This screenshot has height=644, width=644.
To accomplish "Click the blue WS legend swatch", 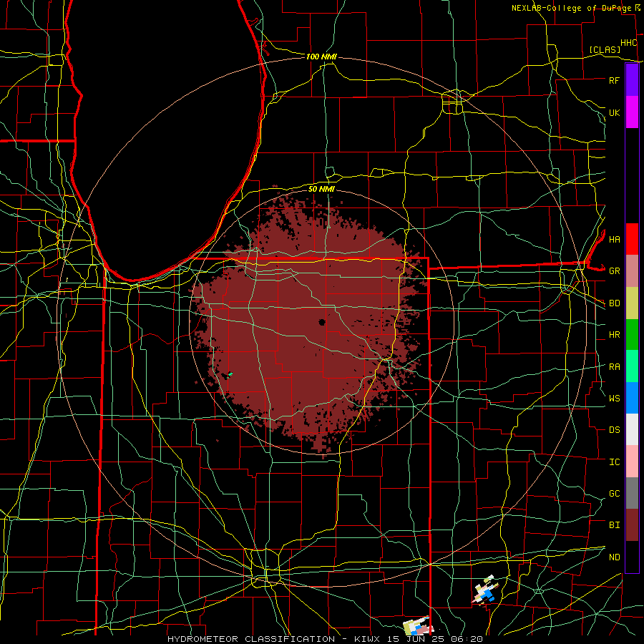I will pos(632,398).
